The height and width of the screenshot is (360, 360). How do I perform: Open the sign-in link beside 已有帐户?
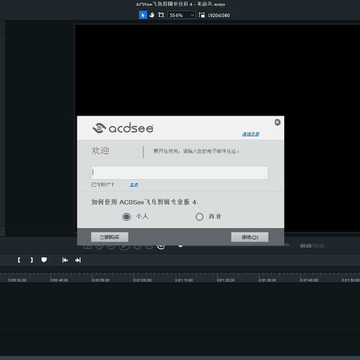point(134,185)
